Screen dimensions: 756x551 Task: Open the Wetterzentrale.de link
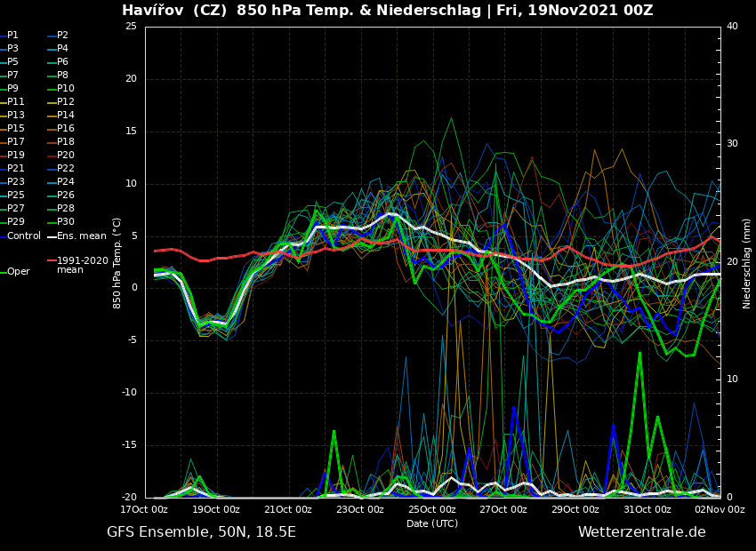pyautogui.click(x=641, y=532)
